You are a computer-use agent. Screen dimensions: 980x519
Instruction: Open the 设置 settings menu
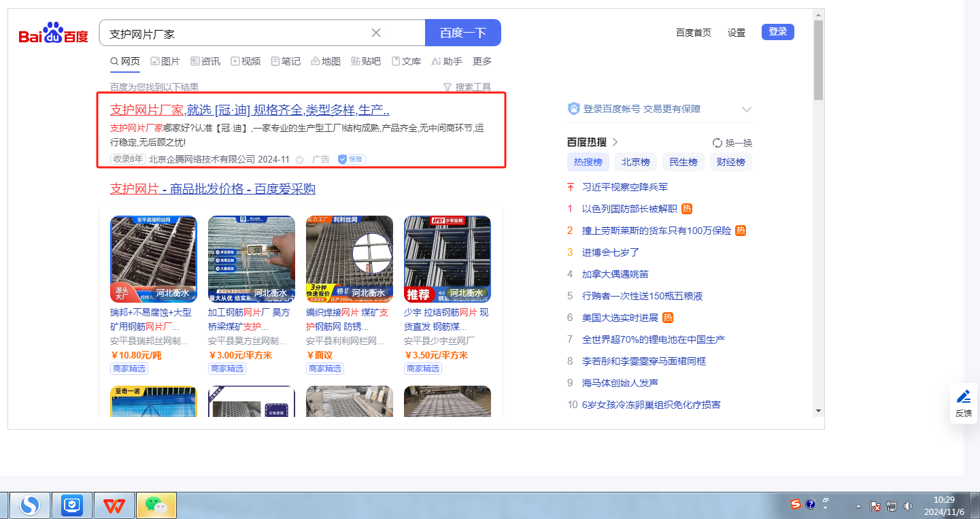[x=737, y=32]
